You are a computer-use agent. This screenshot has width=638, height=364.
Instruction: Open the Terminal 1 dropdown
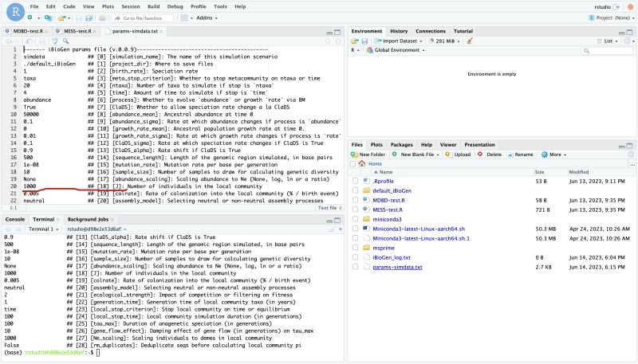tap(44, 229)
